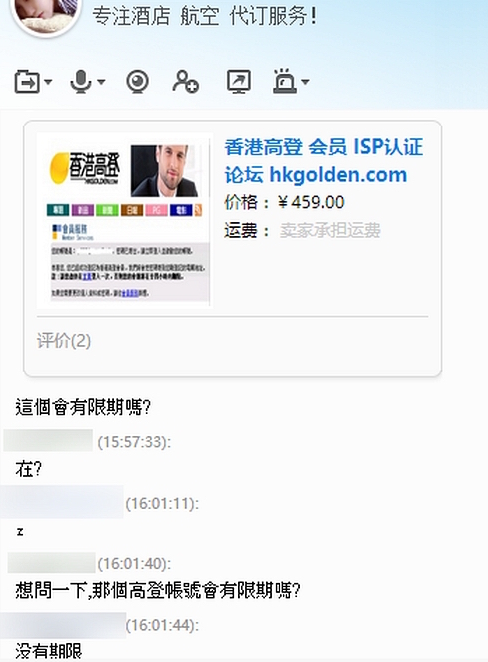Image resolution: width=488 pixels, height=662 pixels.
Task: Start a voice call with microphone icon
Action: (81, 81)
